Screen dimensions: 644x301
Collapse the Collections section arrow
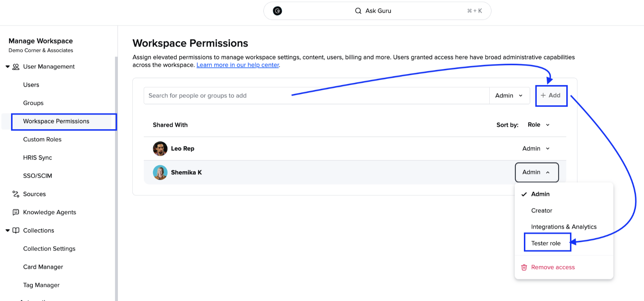coord(7,230)
